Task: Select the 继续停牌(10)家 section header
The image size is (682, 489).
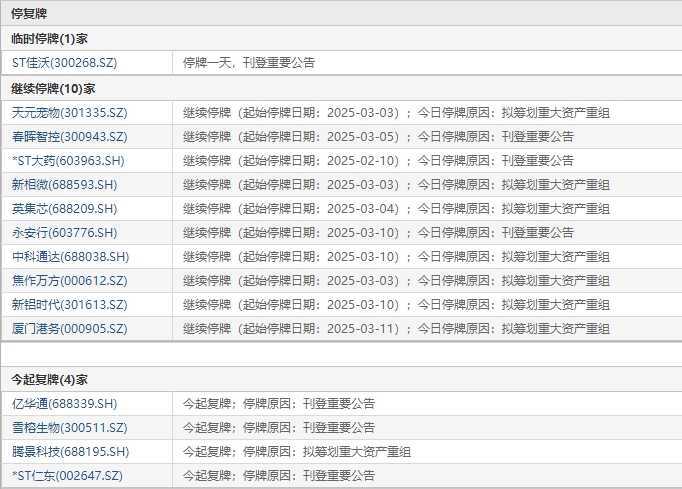Action: coord(53,88)
